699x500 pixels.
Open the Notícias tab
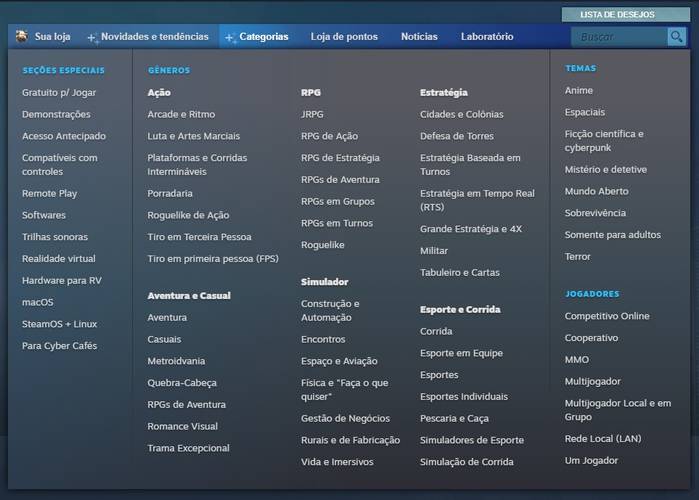click(419, 37)
